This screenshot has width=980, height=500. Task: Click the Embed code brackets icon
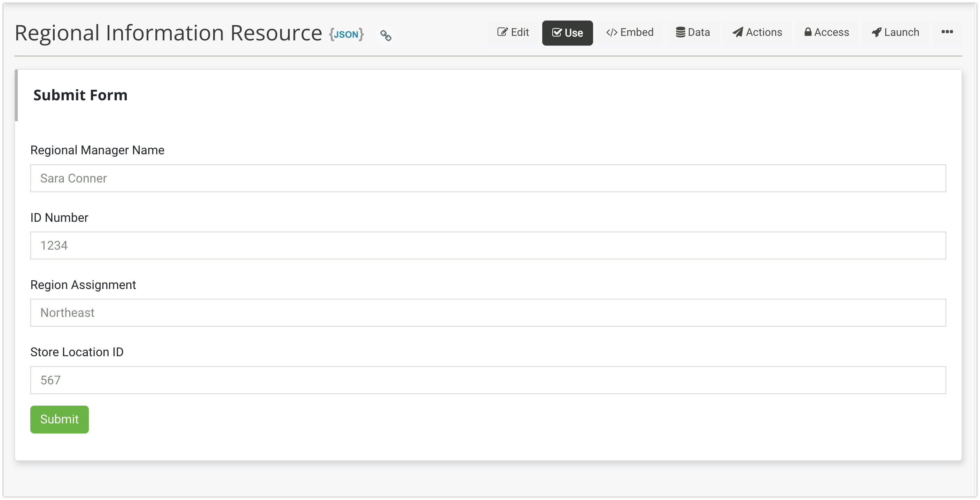(x=611, y=33)
